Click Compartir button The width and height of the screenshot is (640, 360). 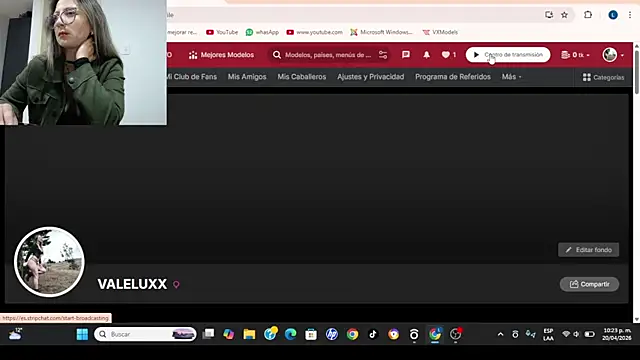point(589,284)
